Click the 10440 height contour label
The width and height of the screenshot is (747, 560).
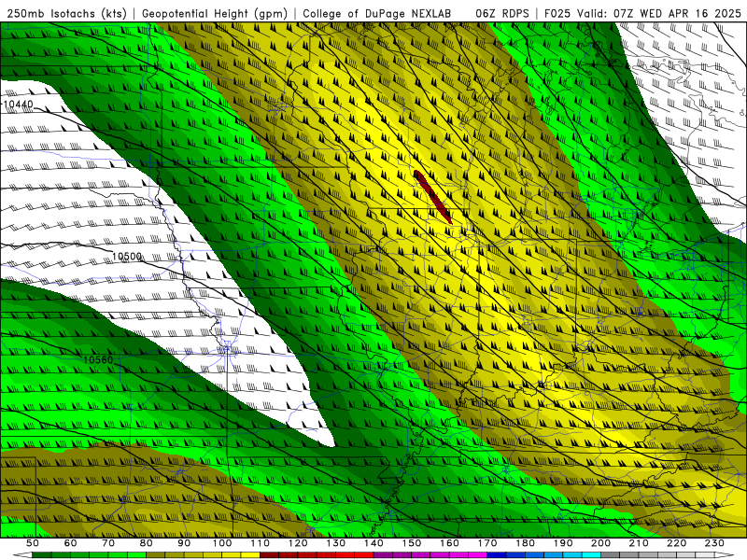pos(18,104)
